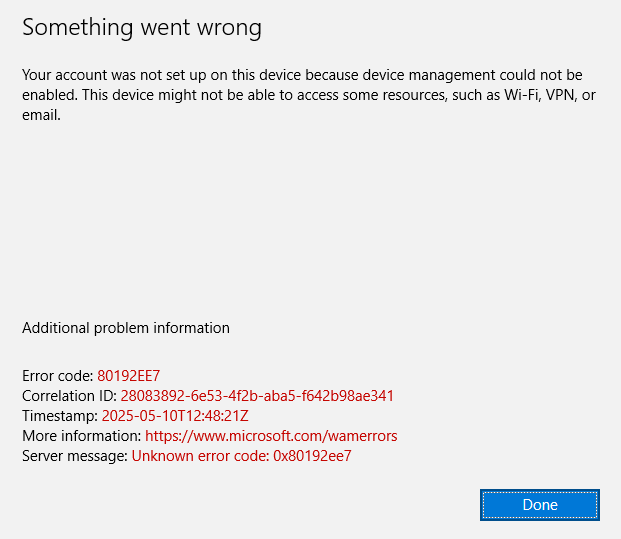
Task: Click the timestamp value 2025-05-10T12:48:21Z
Action: coord(175,416)
